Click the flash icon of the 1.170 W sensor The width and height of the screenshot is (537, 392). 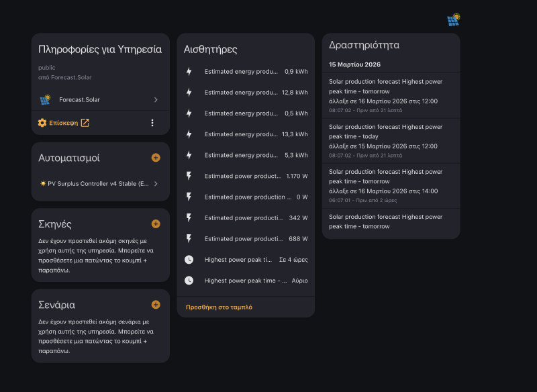(189, 177)
